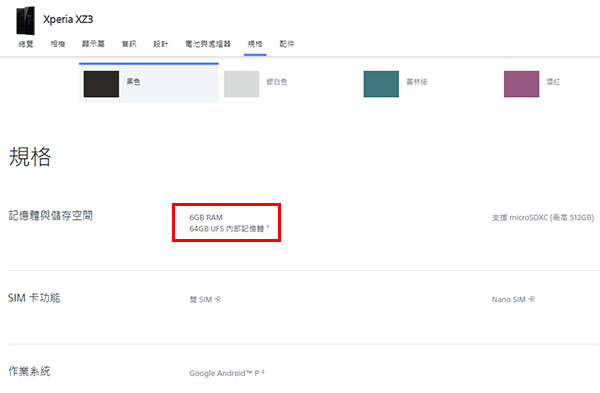Click the Xperia XZ3 phone thumbnail image
600x393 pixels.
pos(25,20)
